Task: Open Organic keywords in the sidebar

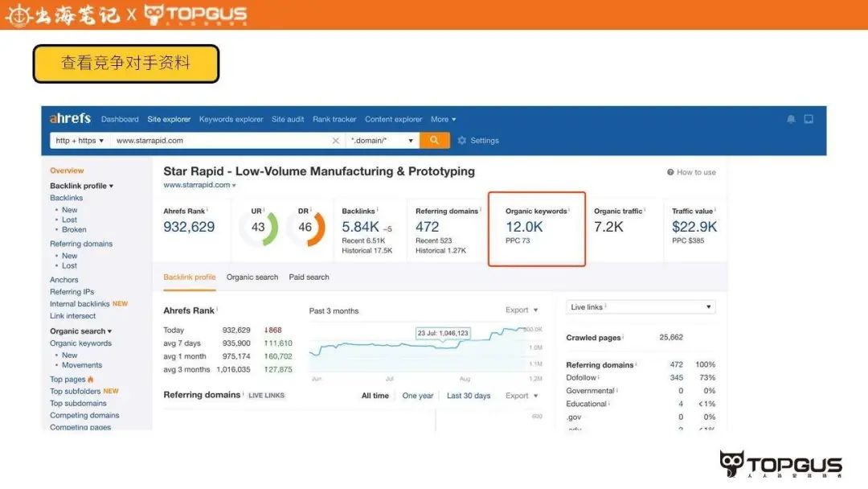Action: (80, 343)
